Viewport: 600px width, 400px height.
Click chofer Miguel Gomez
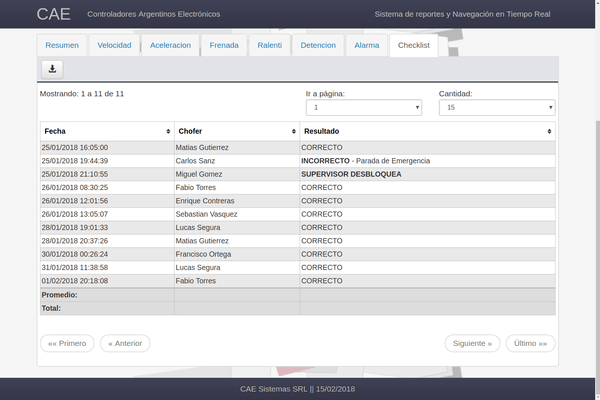click(199, 174)
